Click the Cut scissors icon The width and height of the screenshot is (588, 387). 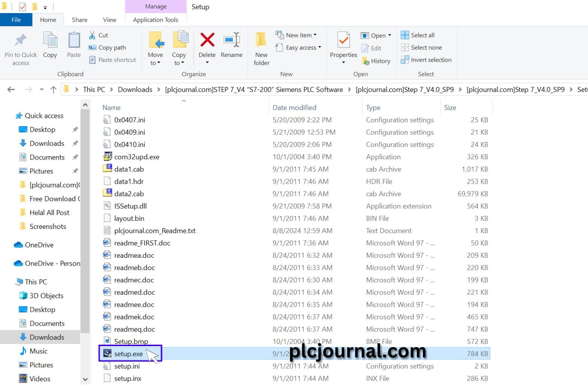click(92, 35)
